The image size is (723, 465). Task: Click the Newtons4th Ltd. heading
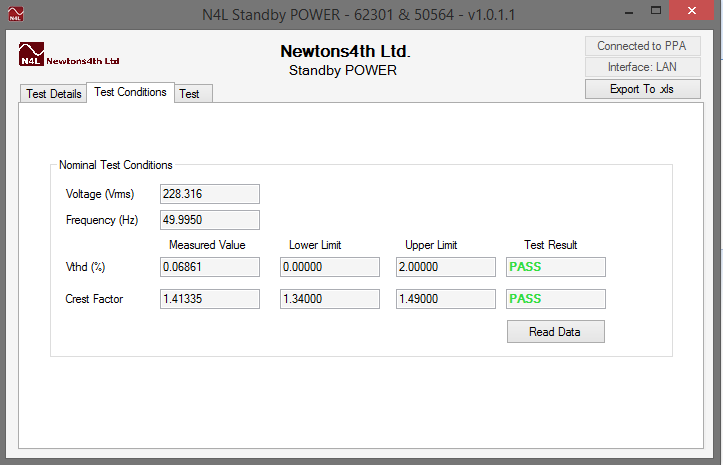[x=345, y=51]
